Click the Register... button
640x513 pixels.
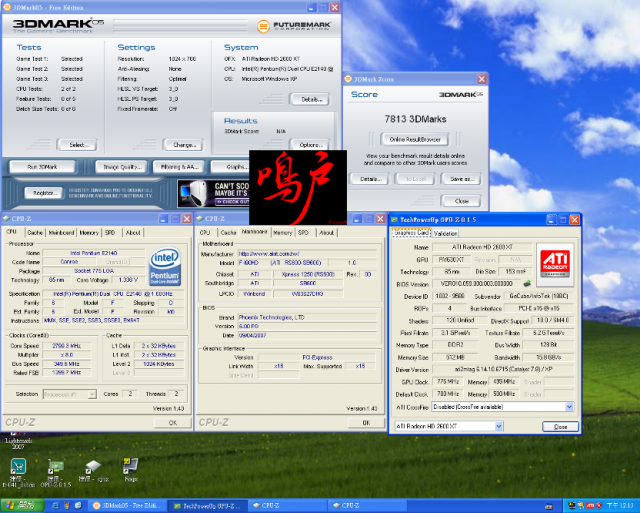(44, 193)
